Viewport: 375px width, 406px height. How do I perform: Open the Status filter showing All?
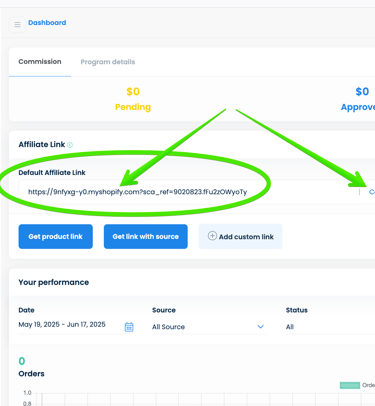[x=330, y=327]
